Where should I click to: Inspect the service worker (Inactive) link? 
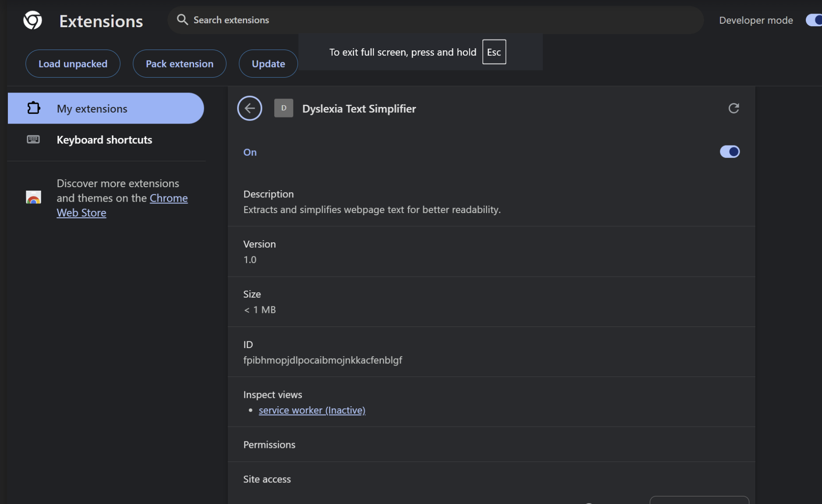tap(312, 410)
